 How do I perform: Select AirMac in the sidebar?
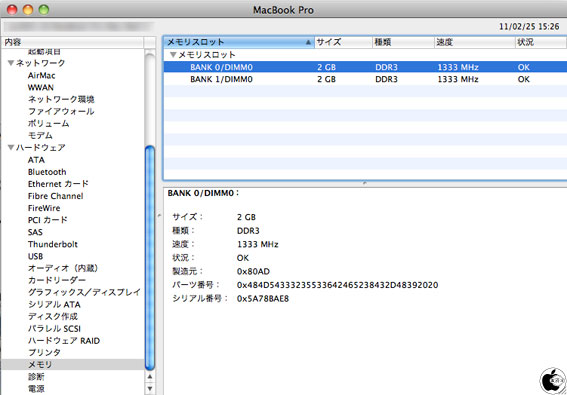click(42, 76)
